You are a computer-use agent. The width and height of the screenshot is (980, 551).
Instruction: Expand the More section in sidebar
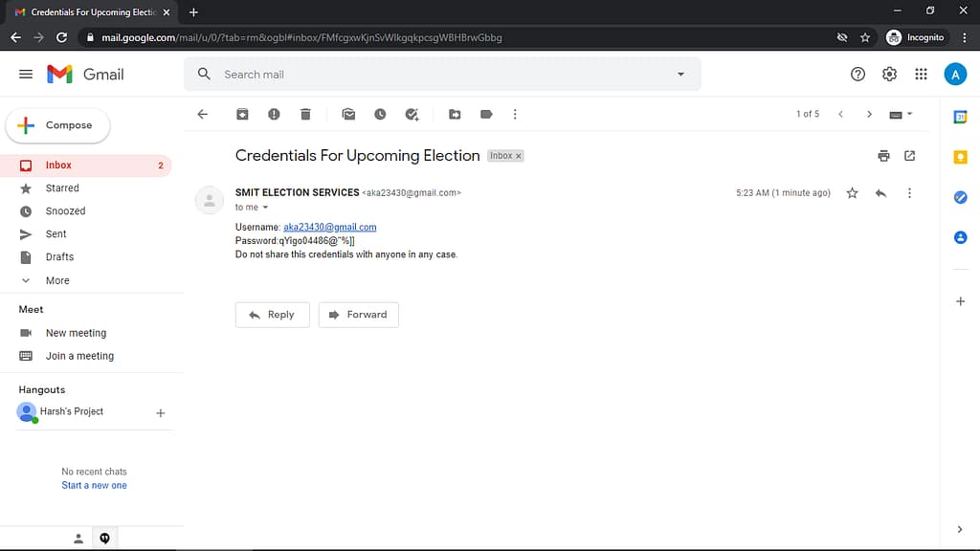point(57,280)
